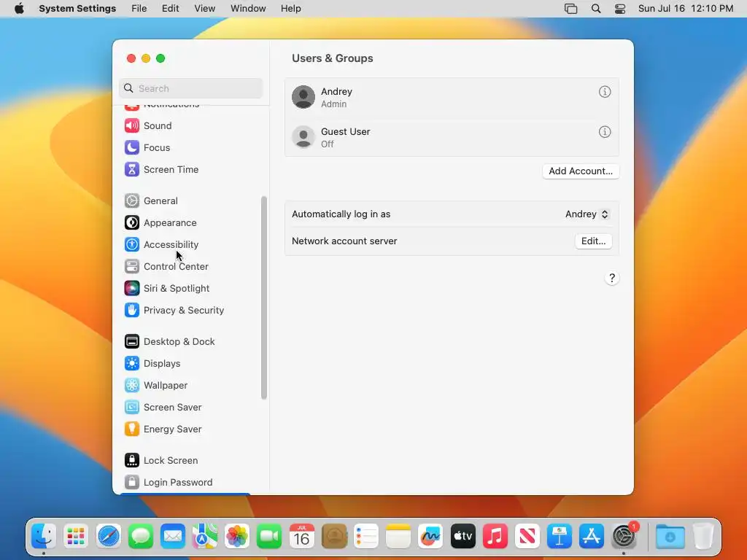Click the sidebar vertical scrollbar

[x=264, y=297]
